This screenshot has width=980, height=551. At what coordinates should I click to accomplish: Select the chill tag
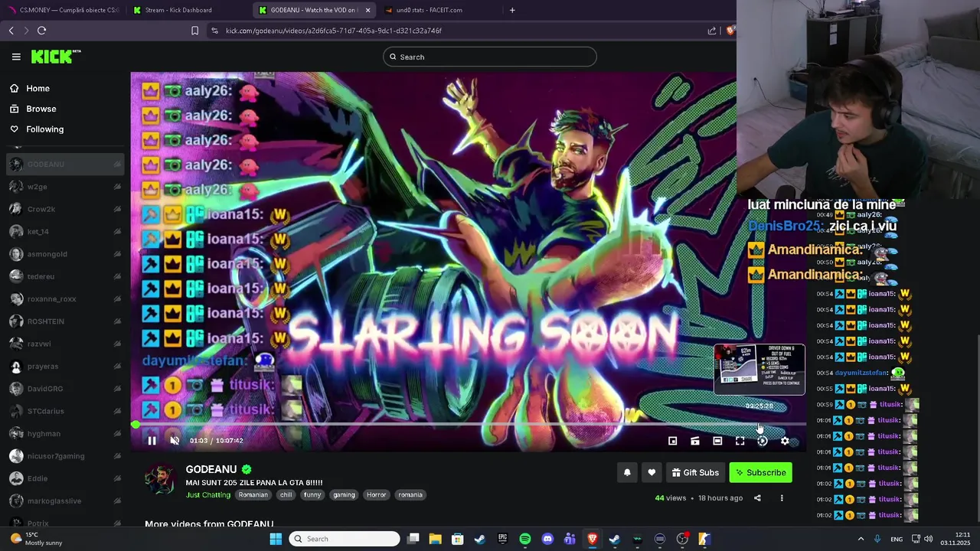286,495
